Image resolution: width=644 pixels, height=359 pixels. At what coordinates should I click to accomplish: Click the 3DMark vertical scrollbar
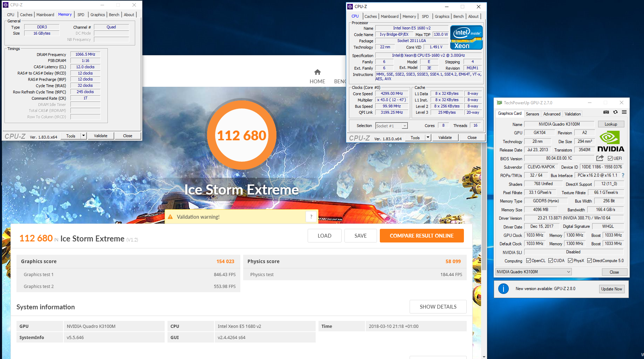(484, 206)
